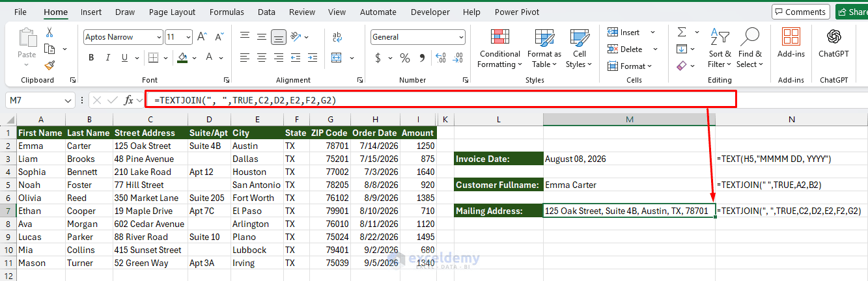
Task: Middle align cell contents
Action: [262, 37]
